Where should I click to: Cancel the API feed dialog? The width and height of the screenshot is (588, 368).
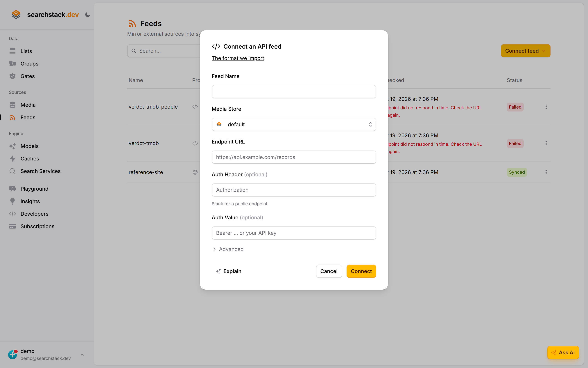click(329, 271)
